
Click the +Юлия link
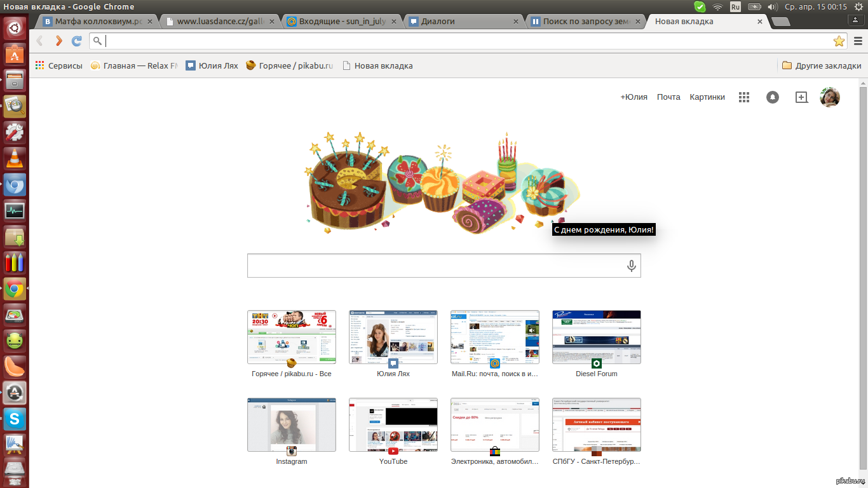tap(634, 97)
